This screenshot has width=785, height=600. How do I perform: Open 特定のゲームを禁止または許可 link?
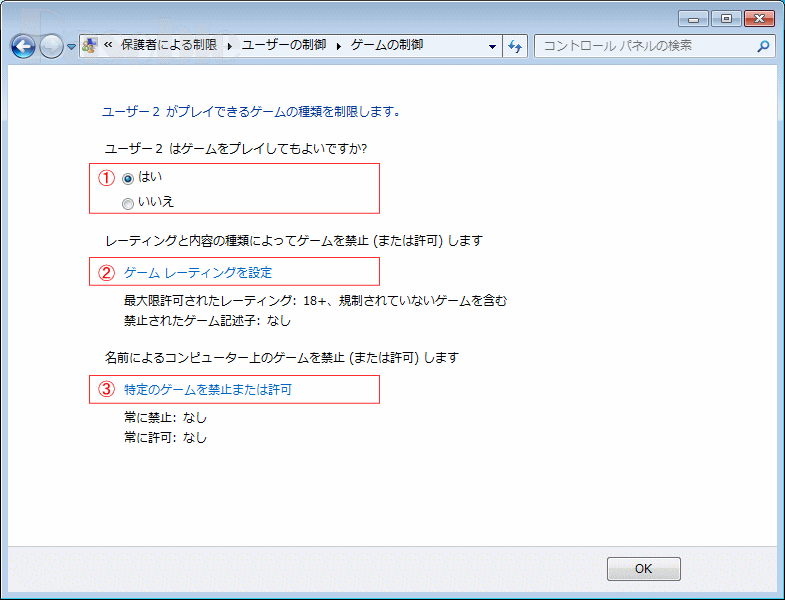tap(208, 390)
